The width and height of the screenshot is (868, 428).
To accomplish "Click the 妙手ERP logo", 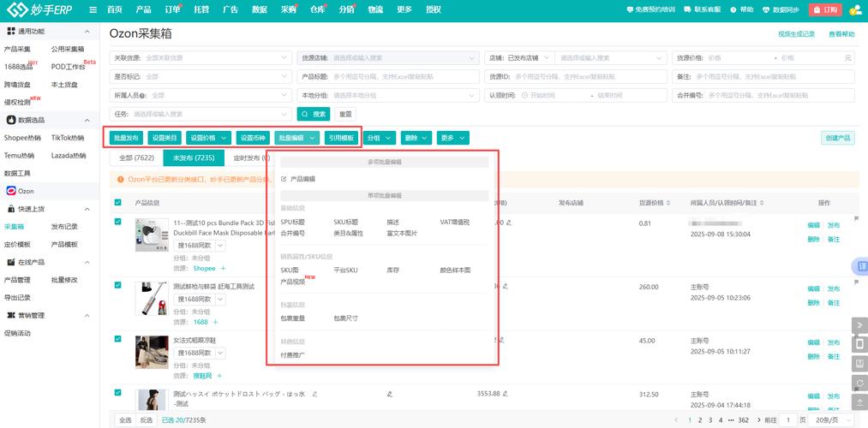I will click(39, 10).
